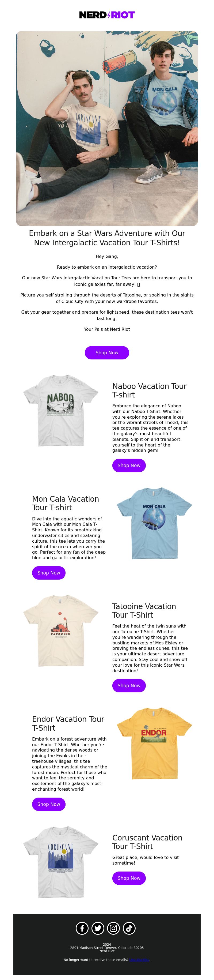Screen dimensions: 214x980
Task: Open the TikTok social icon
Action: [129, 928]
